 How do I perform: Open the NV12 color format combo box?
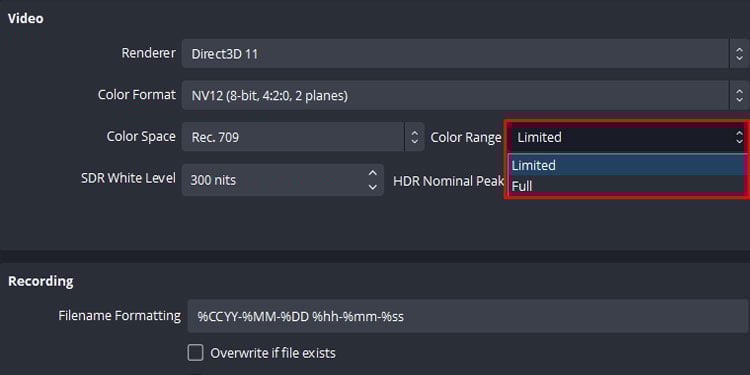click(464, 95)
